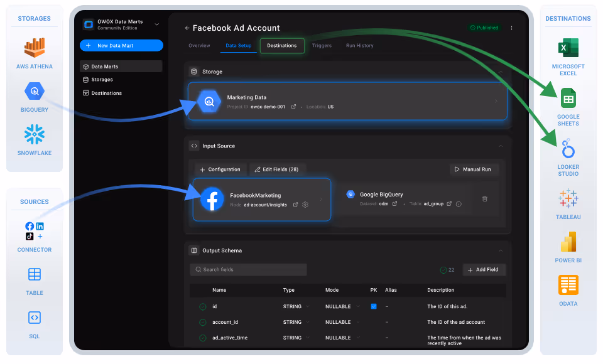This screenshot has width=603, height=364.
Task: Switch to the Triggers tab
Action: point(322,45)
